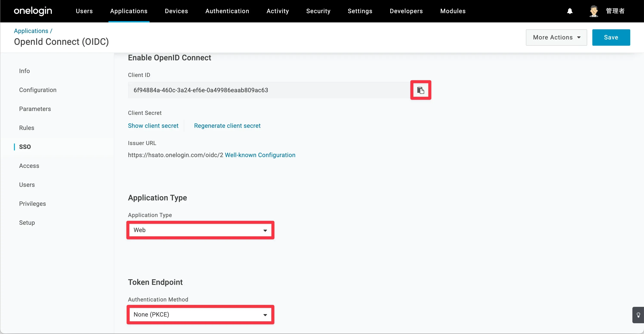Open the lightbulb help widget
This screenshot has width=644, height=334.
[638, 315]
